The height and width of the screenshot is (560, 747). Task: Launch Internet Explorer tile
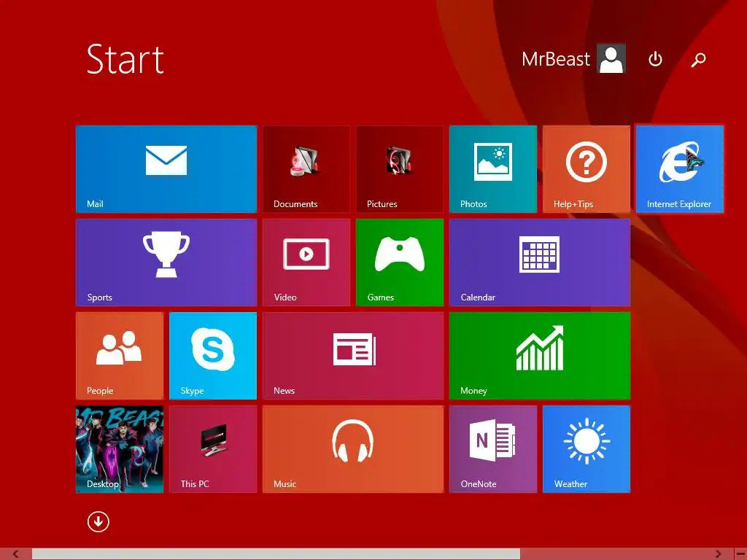pos(680,169)
